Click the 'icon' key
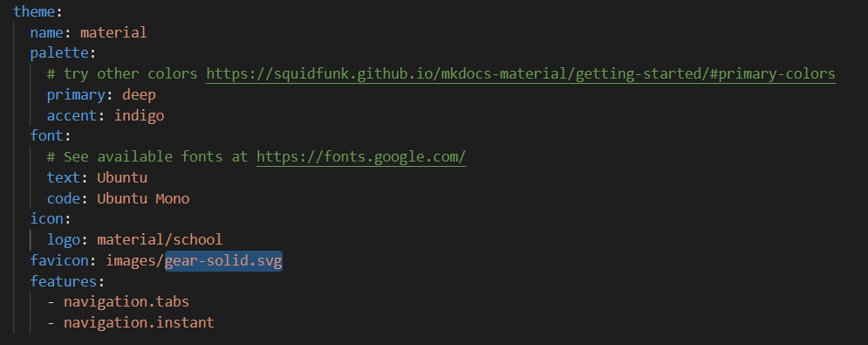868x345 pixels. pyautogui.click(x=46, y=218)
